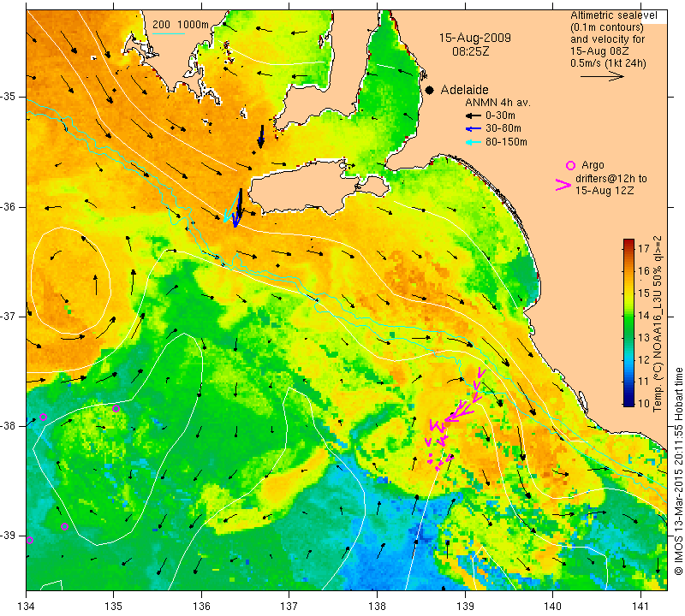Select the '0.5m/s (1kt 24h)' scale text

[x=608, y=62]
